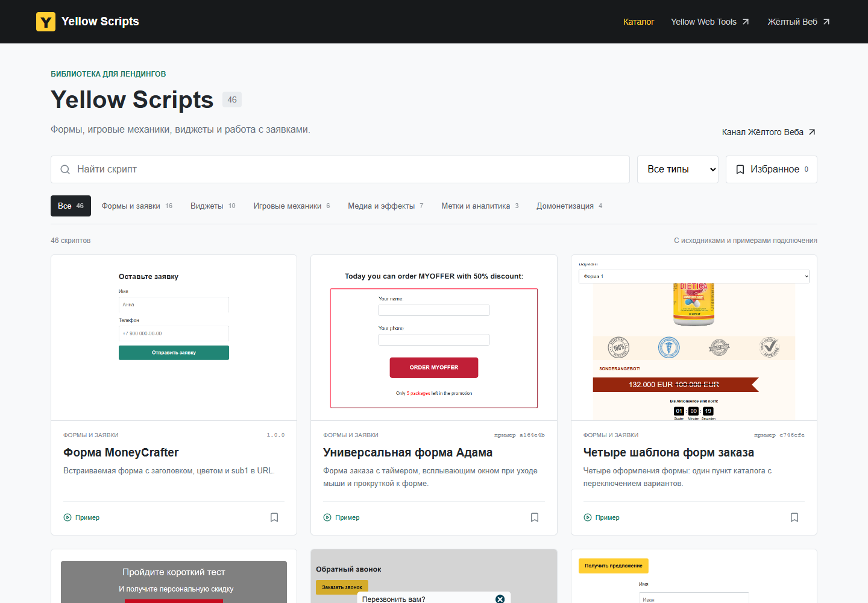Go to Каталог in the top navigation

pyautogui.click(x=638, y=22)
